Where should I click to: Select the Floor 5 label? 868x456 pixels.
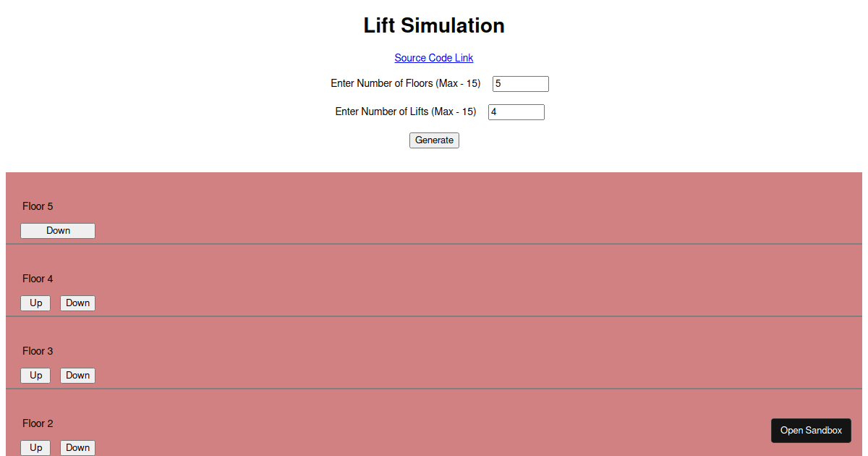tap(38, 206)
